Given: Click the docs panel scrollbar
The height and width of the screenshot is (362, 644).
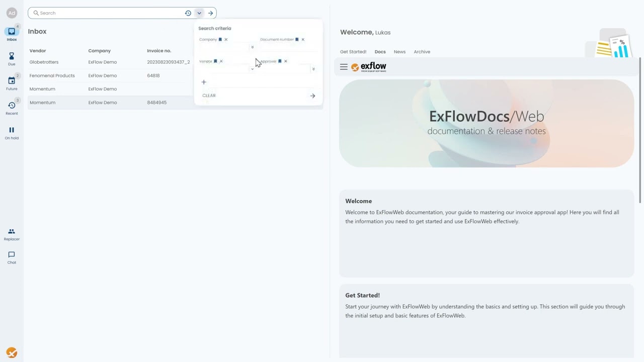Looking at the screenshot, I should pos(640,130).
